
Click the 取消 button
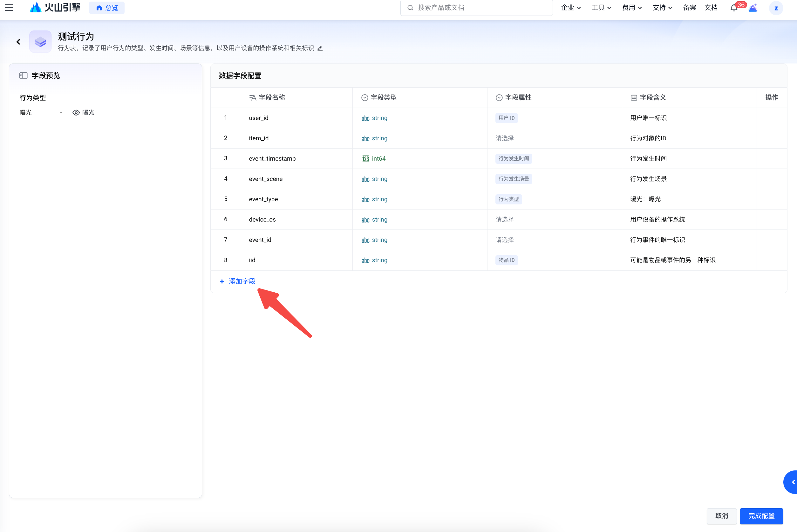pos(721,516)
